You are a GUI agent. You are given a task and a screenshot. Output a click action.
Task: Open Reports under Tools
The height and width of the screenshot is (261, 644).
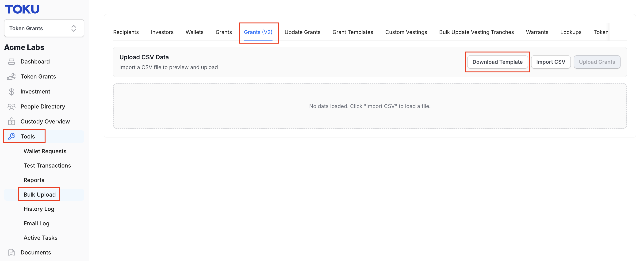click(x=34, y=180)
